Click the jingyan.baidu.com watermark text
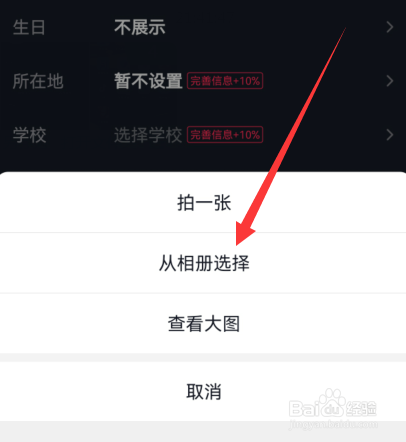 click(333, 424)
